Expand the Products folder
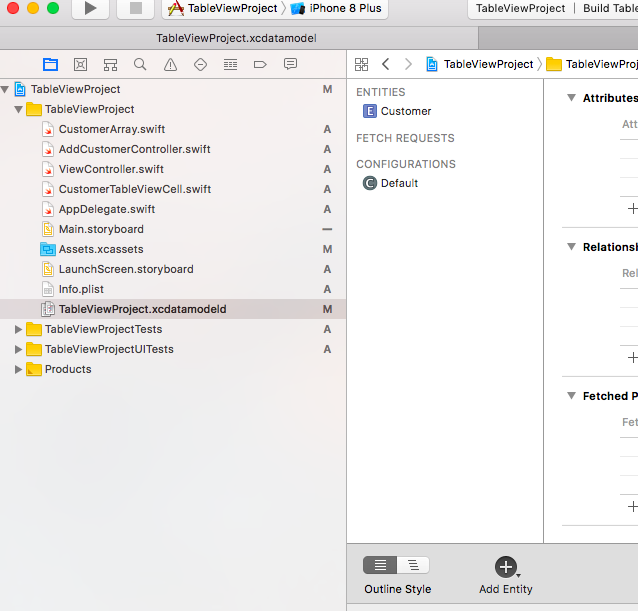Image resolution: width=638 pixels, height=611 pixels. pos(19,369)
